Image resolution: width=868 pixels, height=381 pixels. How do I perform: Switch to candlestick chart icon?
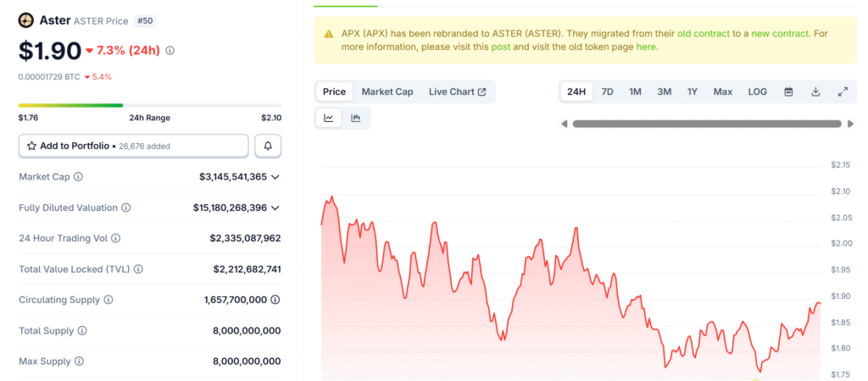[x=356, y=119]
